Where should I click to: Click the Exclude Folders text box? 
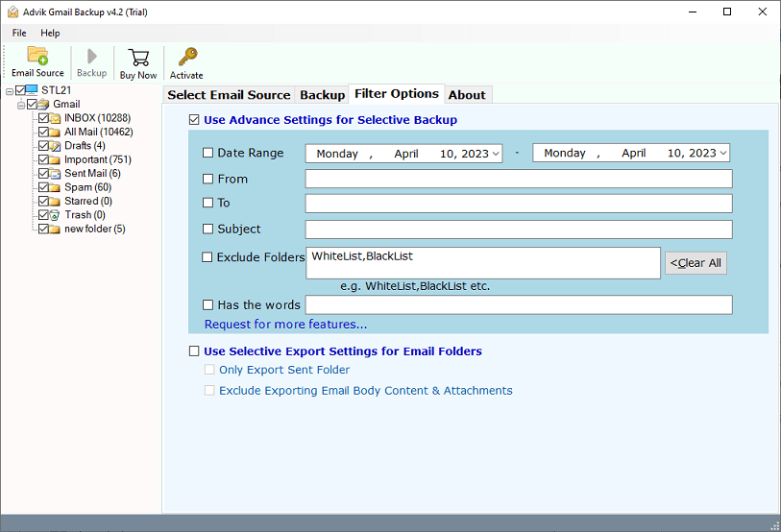[483, 263]
